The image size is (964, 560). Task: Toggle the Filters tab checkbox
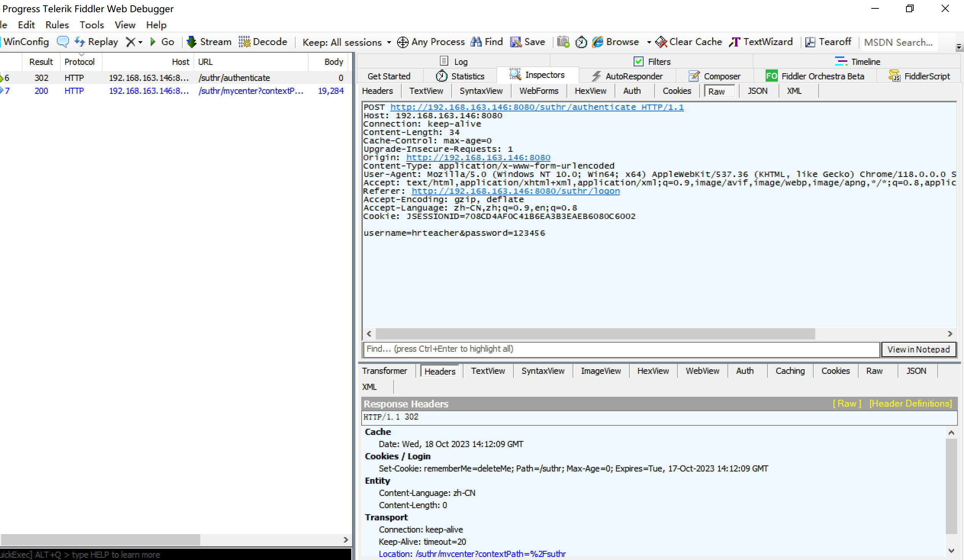click(x=639, y=61)
